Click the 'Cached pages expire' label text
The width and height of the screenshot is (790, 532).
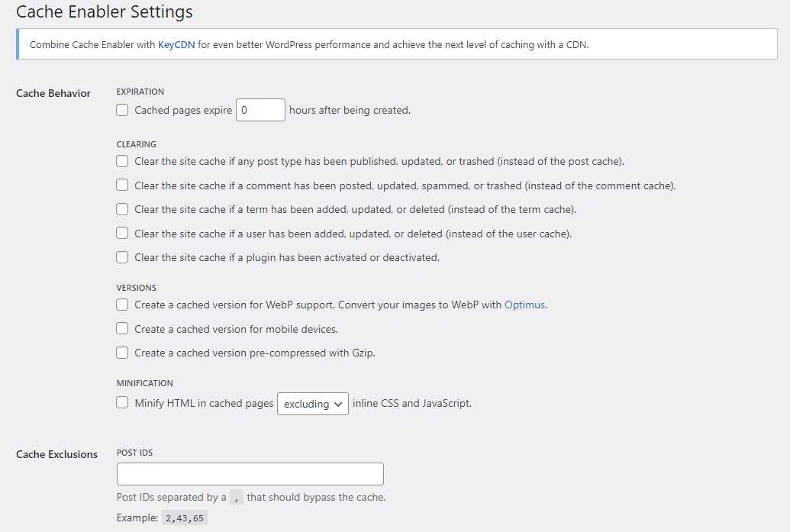tap(183, 111)
